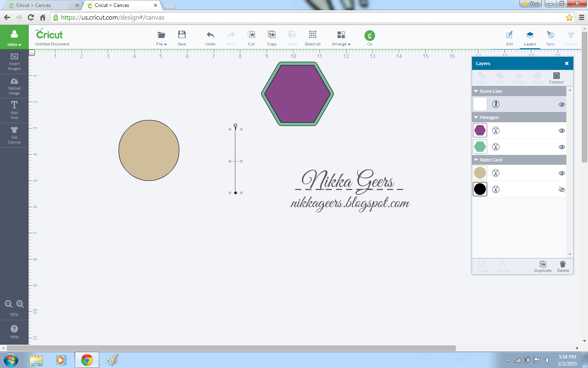Click the Go button to cut project
The height and width of the screenshot is (368, 588).
pos(370,36)
